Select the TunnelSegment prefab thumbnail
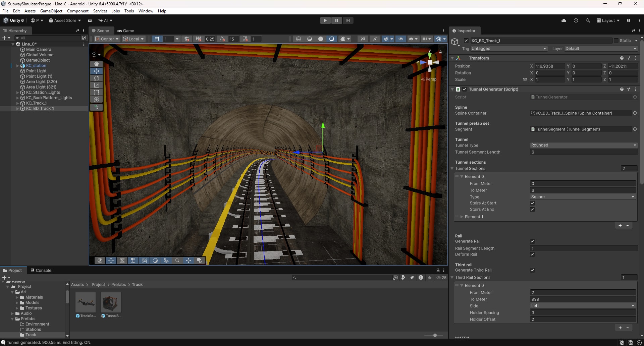644x346 pixels. [111, 302]
